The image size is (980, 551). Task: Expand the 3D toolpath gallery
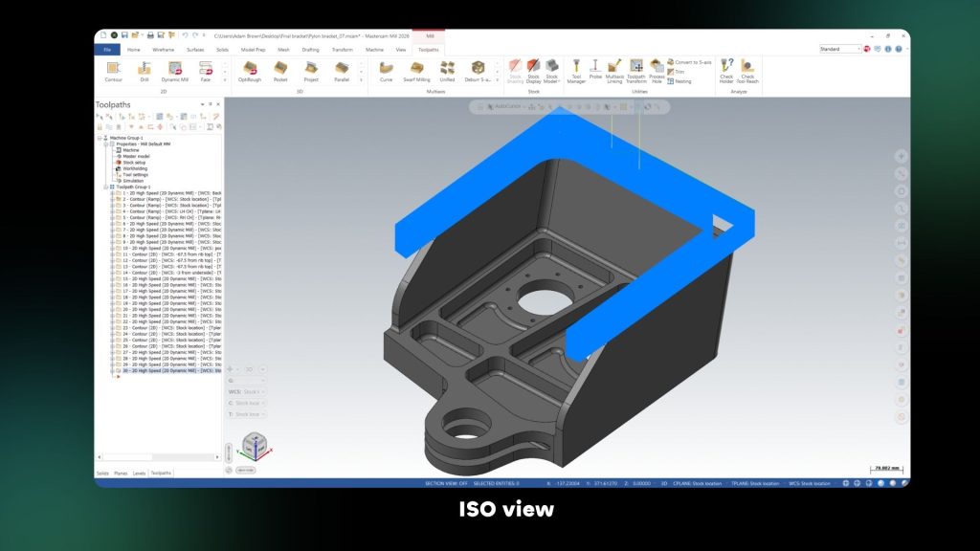[x=361, y=80]
